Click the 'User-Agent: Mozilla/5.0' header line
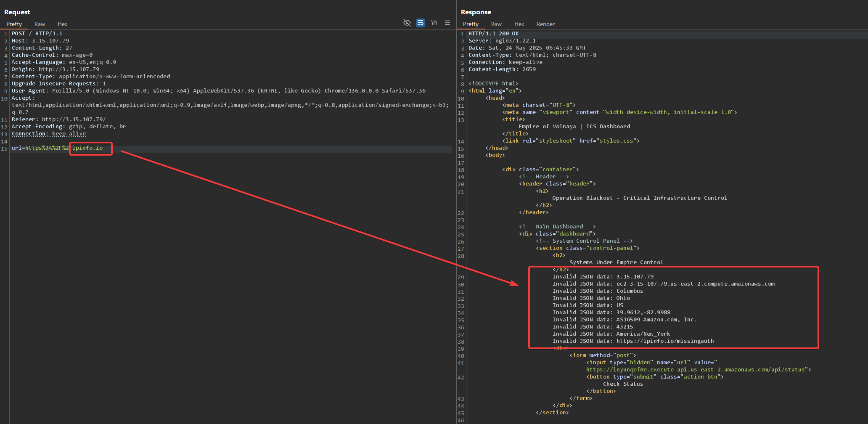 [219, 91]
